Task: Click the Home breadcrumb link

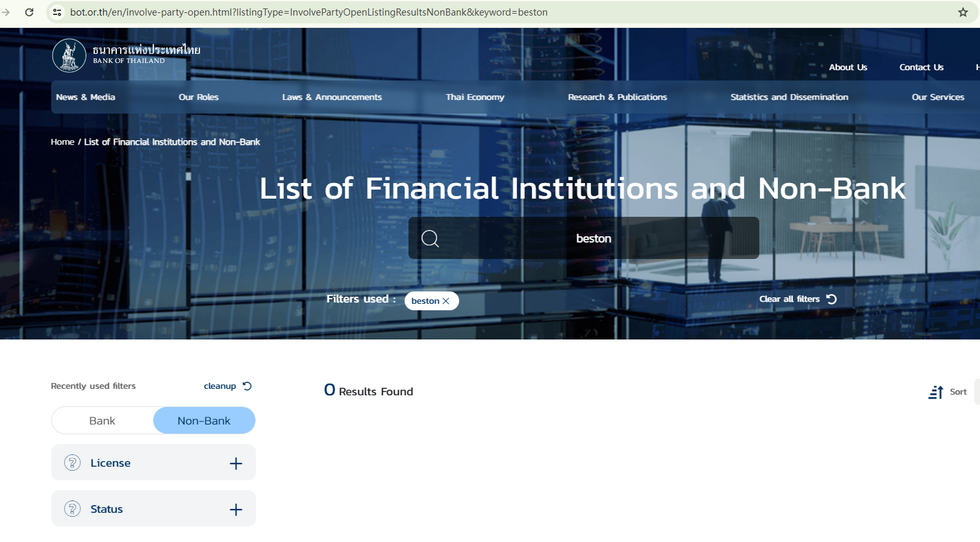Action: coord(63,142)
